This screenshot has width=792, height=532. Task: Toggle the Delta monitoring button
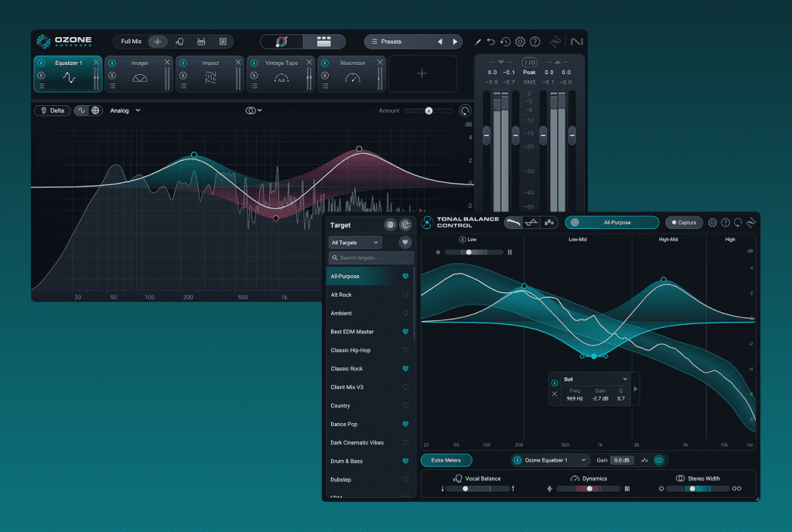click(52, 111)
